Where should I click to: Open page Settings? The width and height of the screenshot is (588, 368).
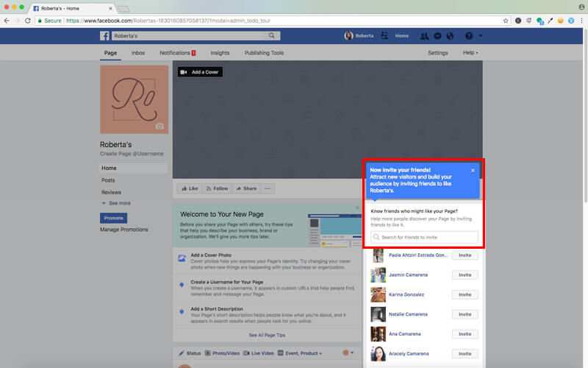(437, 53)
